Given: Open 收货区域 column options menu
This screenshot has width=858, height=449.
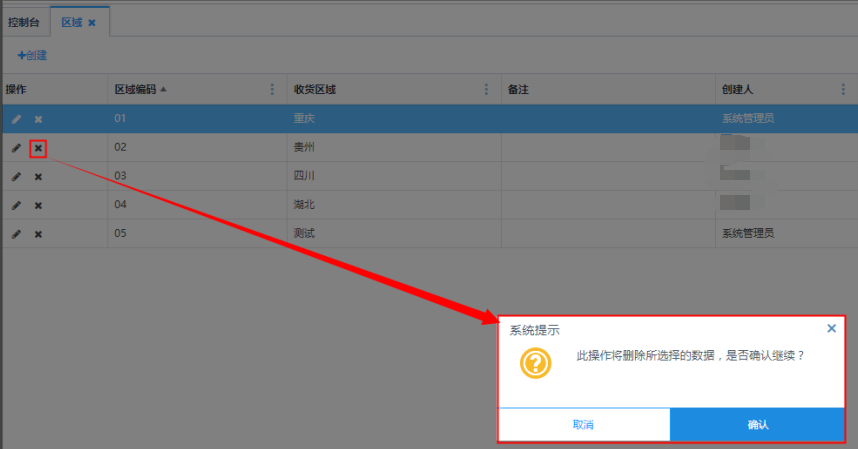Looking at the screenshot, I should pyautogui.click(x=486, y=90).
